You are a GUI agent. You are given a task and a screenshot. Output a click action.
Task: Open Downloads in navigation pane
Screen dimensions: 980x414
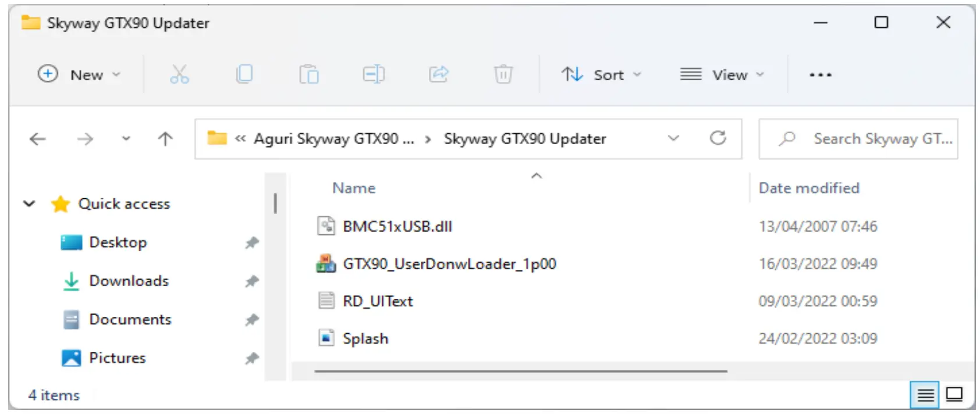coord(129,281)
